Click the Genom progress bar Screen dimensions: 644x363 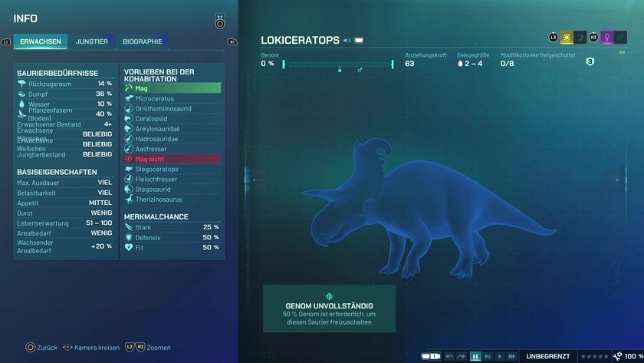pyautogui.click(x=338, y=64)
